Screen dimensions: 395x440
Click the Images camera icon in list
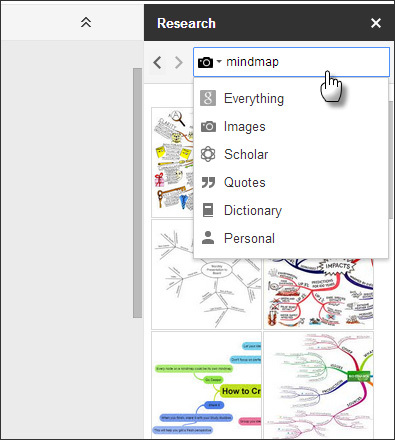208,127
